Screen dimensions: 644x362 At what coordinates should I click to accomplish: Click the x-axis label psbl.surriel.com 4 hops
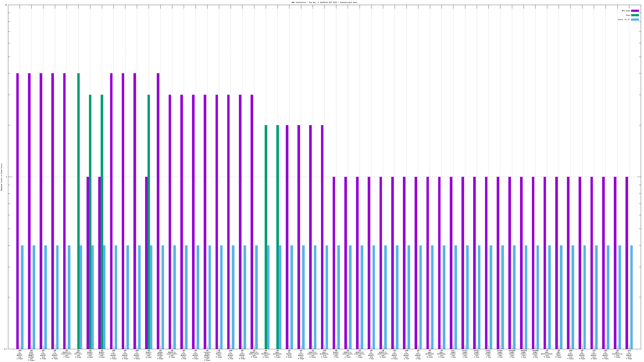click(78, 354)
